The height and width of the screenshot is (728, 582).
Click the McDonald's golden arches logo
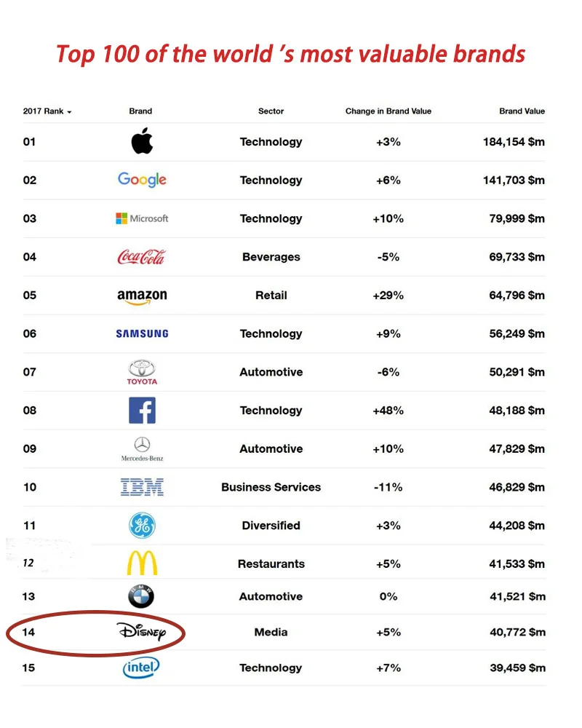142,563
